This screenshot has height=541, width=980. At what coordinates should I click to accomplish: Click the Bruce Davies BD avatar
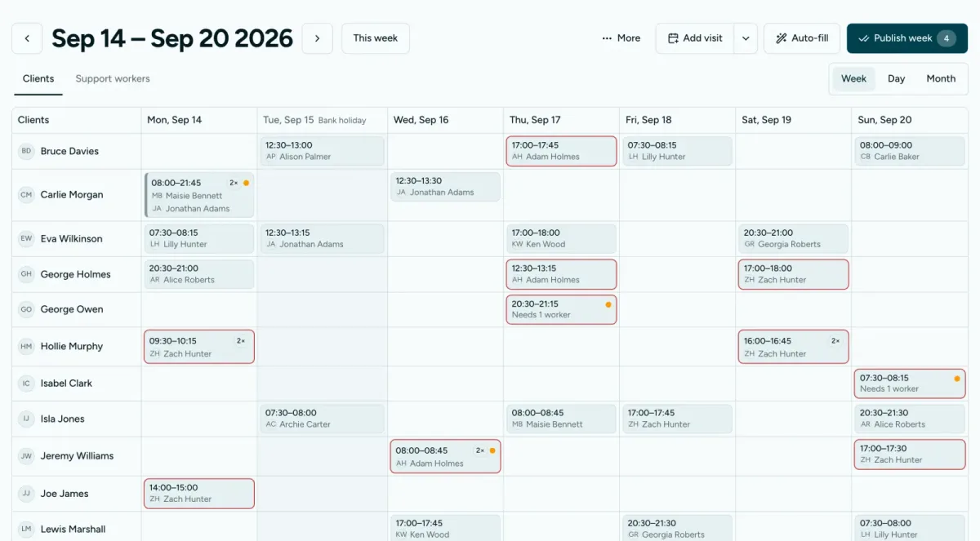[27, 151]
